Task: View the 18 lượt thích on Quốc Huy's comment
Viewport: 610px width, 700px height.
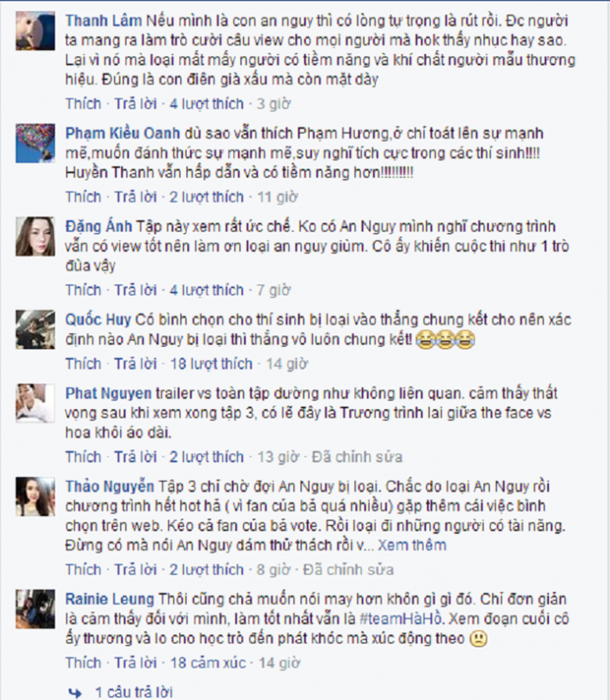Action: tap(211, 364)
